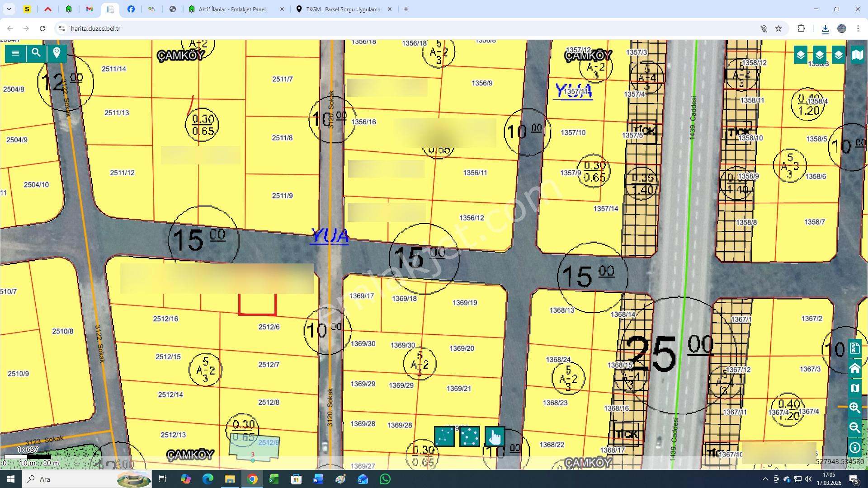Open the Windows Start menu

(x=11, y=479)
